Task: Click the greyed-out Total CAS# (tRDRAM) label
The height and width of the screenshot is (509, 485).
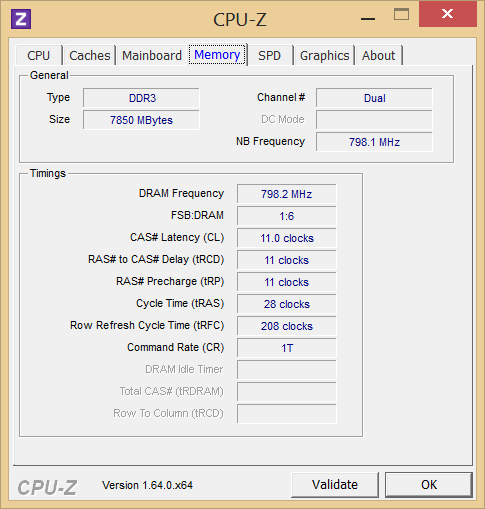Action: (x=172, y=391)
